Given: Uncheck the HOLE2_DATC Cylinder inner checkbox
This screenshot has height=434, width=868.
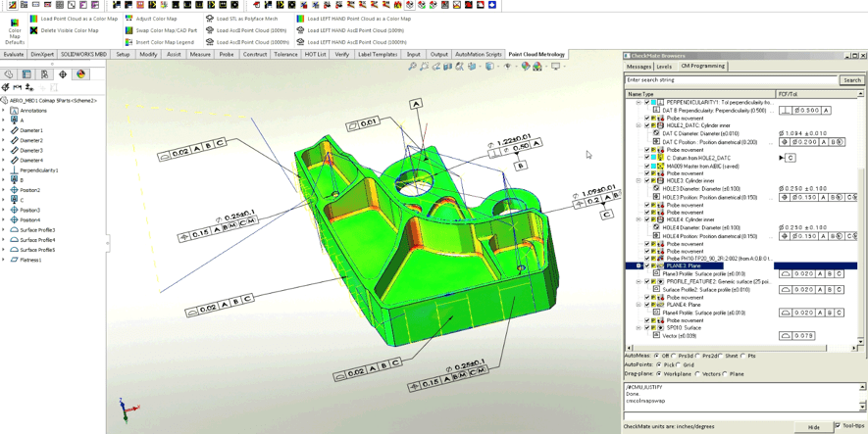Looking at the screenshot, I should (646, 125).
